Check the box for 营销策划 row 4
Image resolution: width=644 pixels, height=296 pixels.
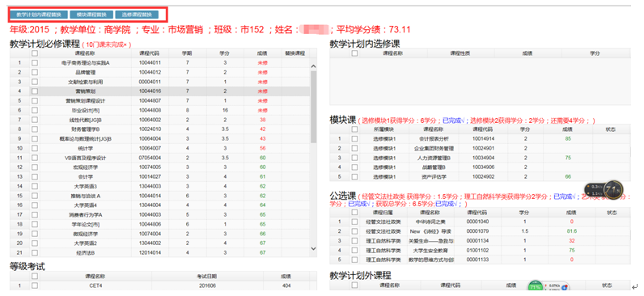[35, 91]
